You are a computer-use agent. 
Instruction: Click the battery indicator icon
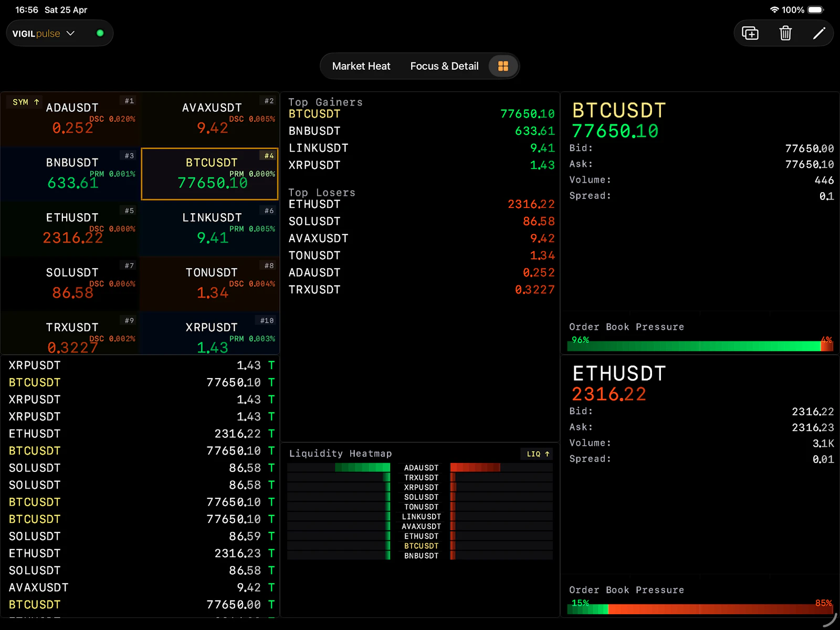[816, 9]
